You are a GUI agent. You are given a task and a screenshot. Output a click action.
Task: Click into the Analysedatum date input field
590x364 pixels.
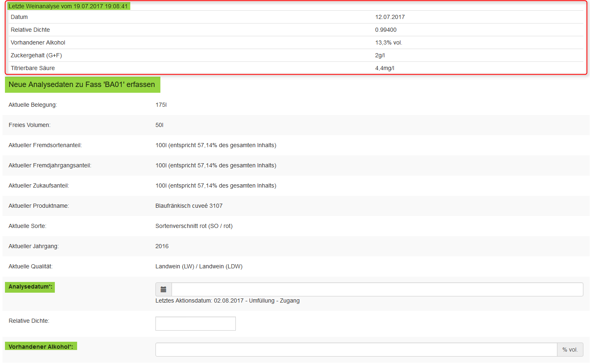(377, 289)
